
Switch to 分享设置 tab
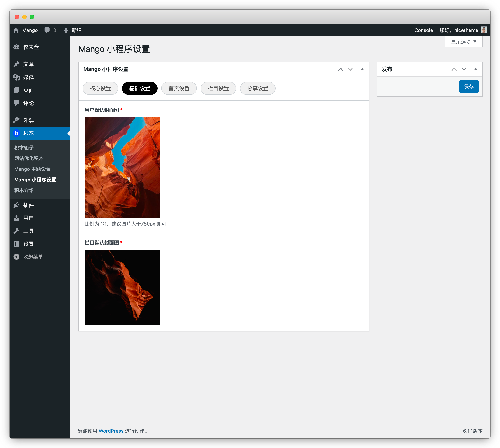pyautogui.click(x=258, y=88)
